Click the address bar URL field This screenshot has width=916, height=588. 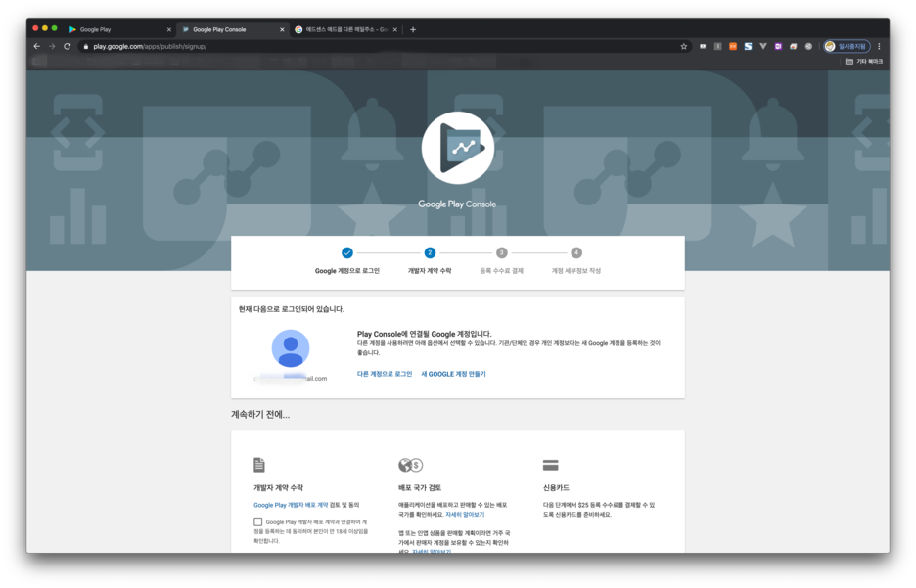click(380, 46)
